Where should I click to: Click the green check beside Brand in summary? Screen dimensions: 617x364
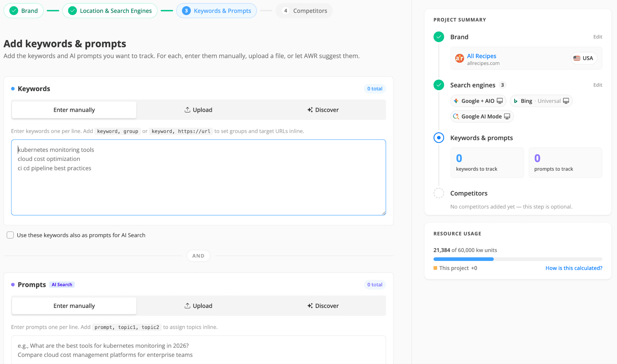click(x=439, y=37)
